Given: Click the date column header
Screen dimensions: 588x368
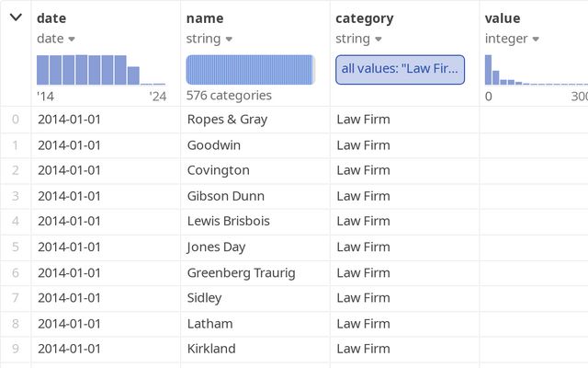Looking at the screenshot, I should [x=51, y=17].
